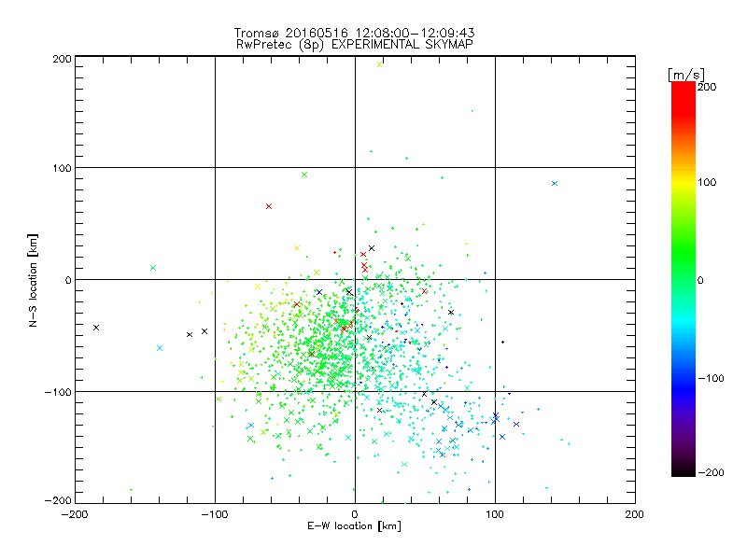Click the 'N-S location [km]' axis label
The height and width of the screenshot is (560, 747).
[33, 280]
